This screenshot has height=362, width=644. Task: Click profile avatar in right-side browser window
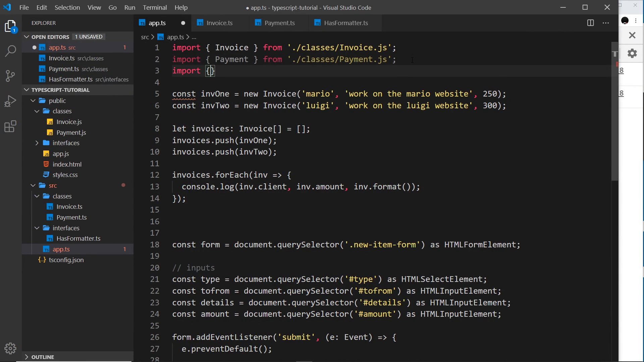click(x=625, y=21)
